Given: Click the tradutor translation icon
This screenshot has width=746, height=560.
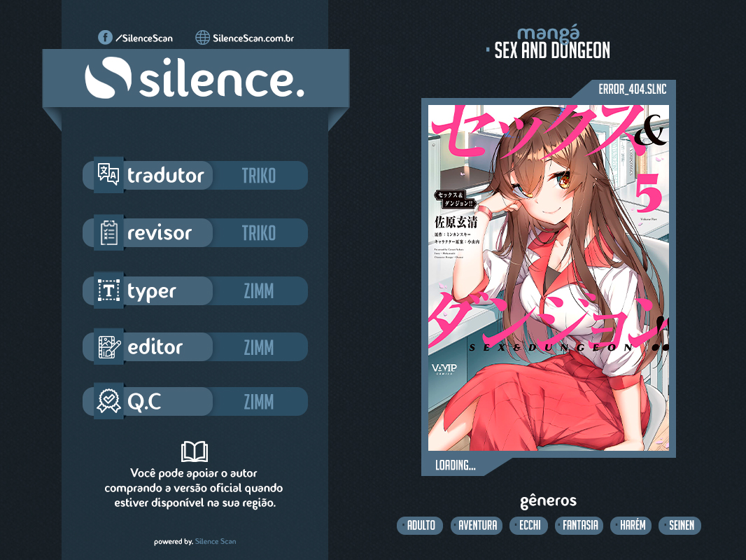Looking at the screenshot, I should 108,174.
